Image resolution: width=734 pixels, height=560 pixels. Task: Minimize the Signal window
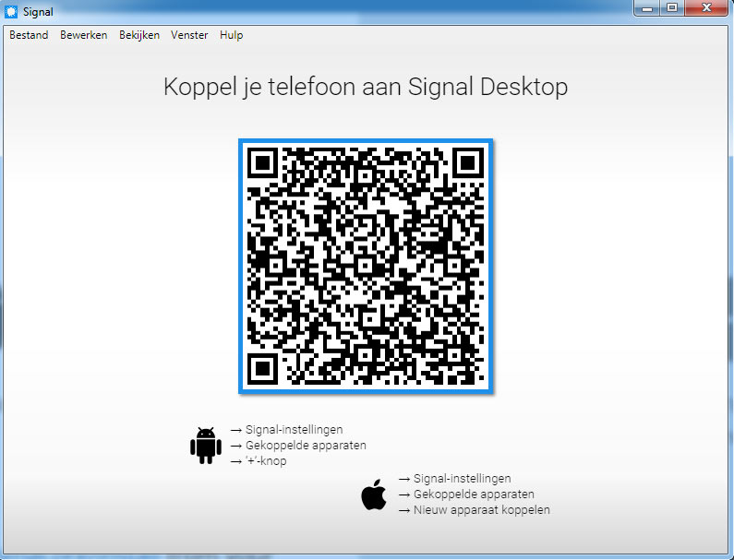point(647,8)
